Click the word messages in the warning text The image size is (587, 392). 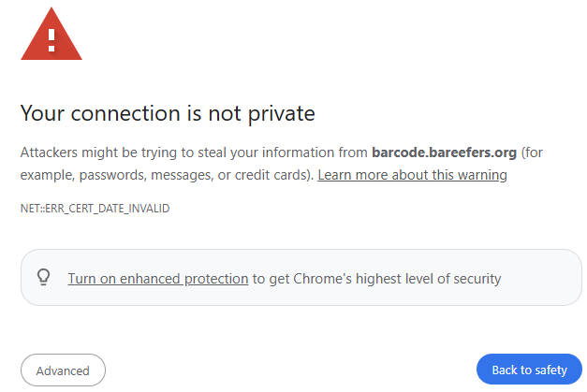[182, 175]
